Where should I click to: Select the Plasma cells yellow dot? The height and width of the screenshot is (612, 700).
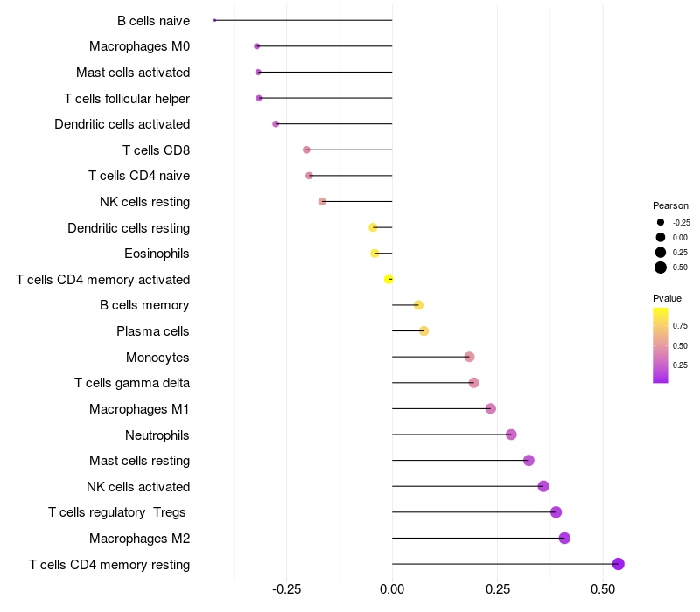click(x=423, y=330)
